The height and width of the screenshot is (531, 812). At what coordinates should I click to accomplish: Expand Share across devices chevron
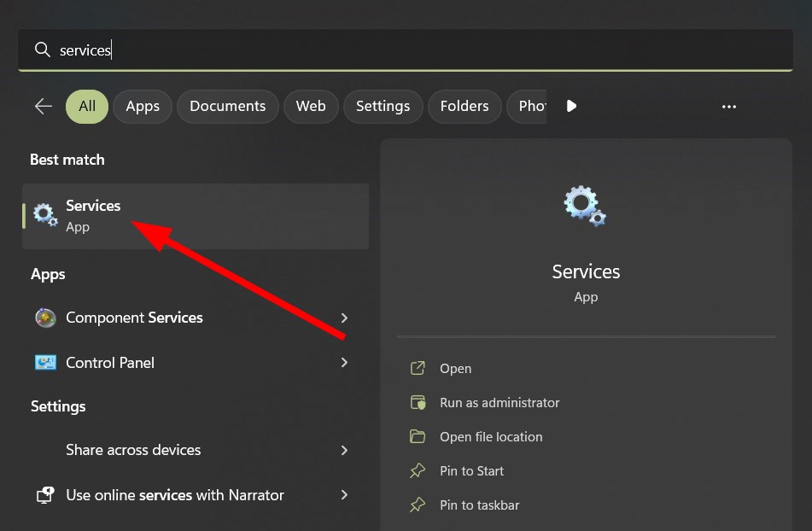tap(344, 450)
